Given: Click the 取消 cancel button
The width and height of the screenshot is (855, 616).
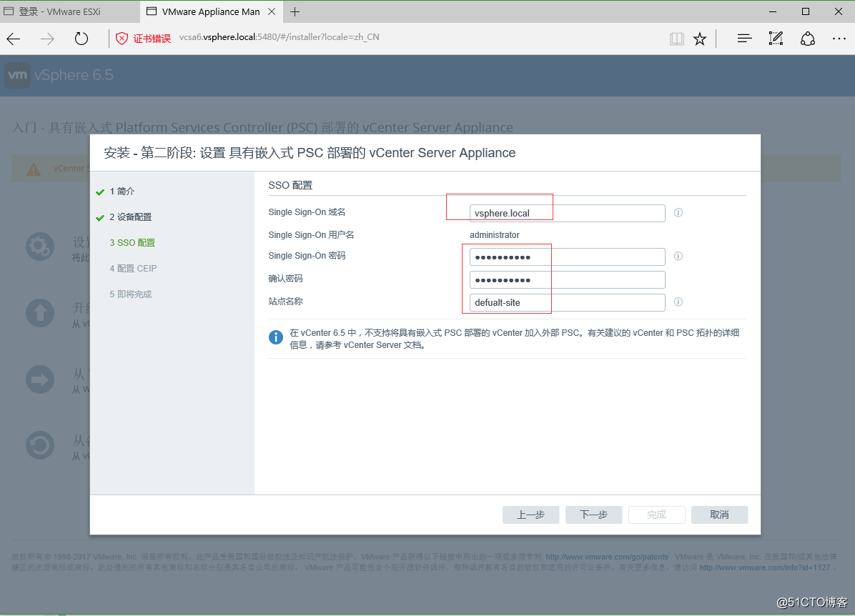Looking at the screenshot, I should pos(719,515).
